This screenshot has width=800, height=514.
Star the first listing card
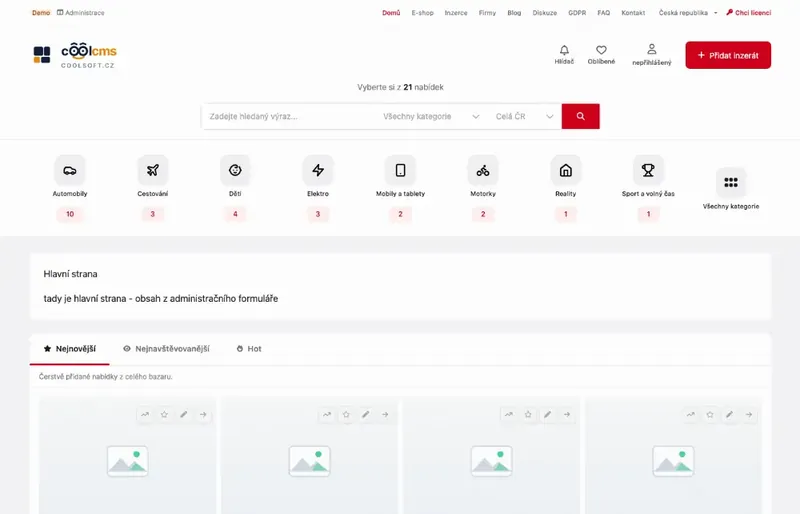[x=164, y=414]
